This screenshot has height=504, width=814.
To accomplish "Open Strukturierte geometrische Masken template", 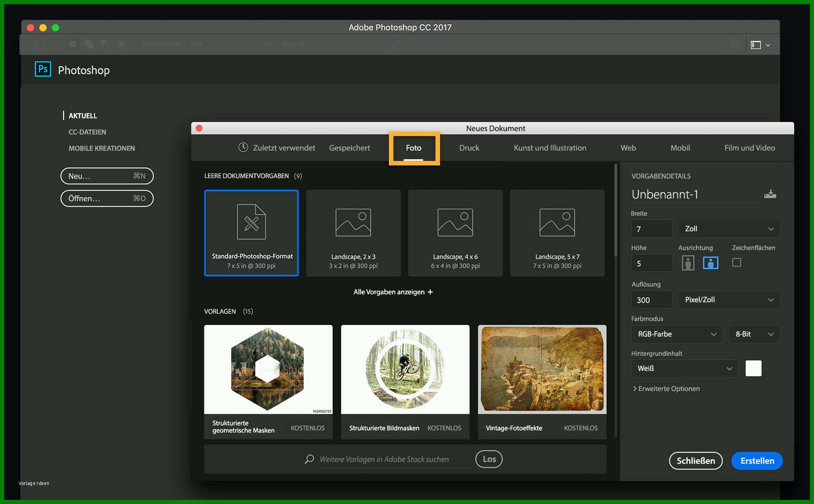I will pyautogui.click(x=268, y=382).
